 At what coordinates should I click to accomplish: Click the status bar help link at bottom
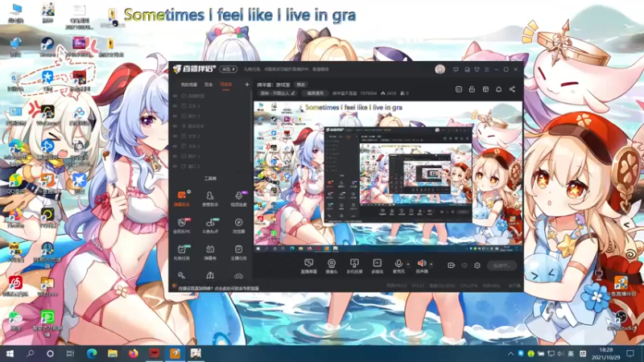[219, 288]
